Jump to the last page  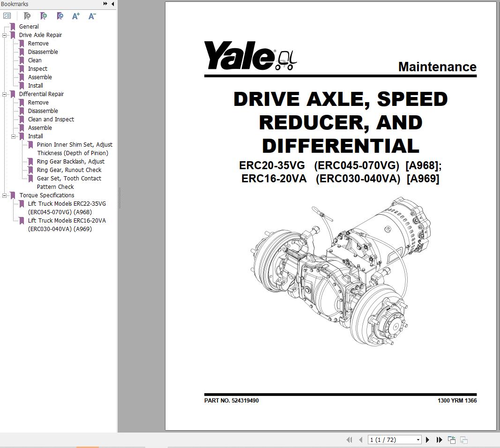[440, 440]
